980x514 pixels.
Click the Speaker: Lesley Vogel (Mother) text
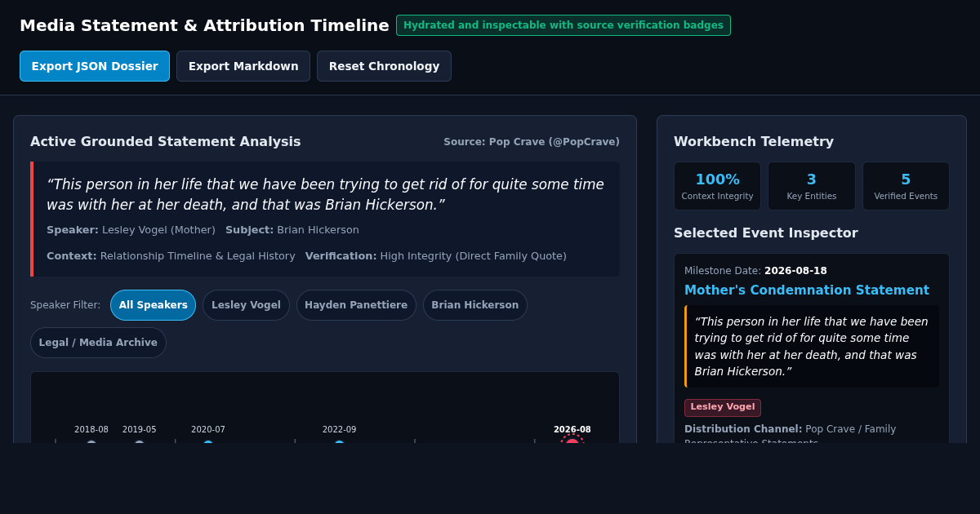coord(131,230)
